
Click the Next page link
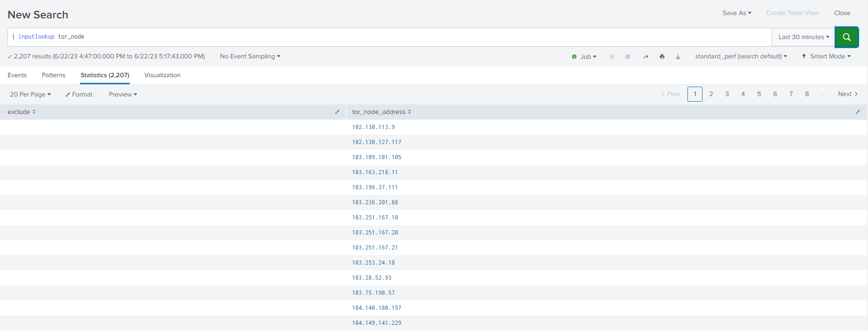[847, 94]
